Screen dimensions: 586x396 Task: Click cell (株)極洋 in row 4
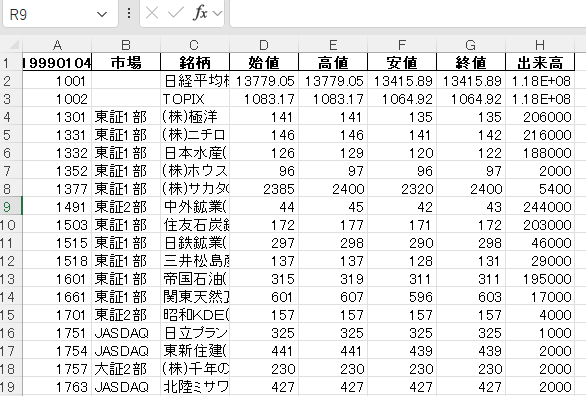coord(195,116)
